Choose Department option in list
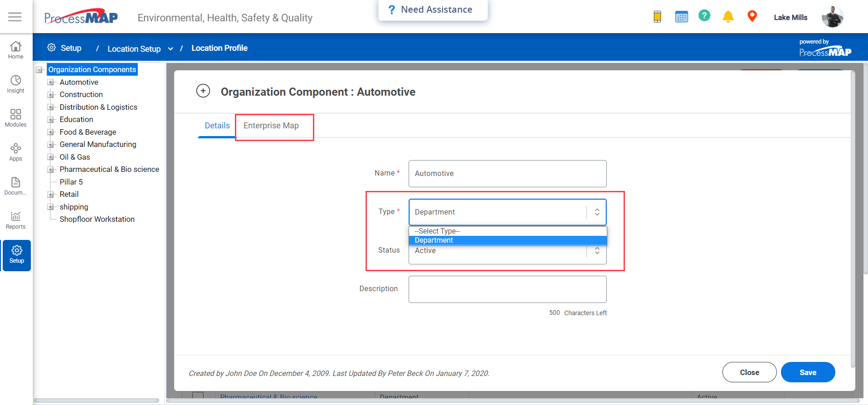This screenshot has height=405, width=868. click(507, 240)
